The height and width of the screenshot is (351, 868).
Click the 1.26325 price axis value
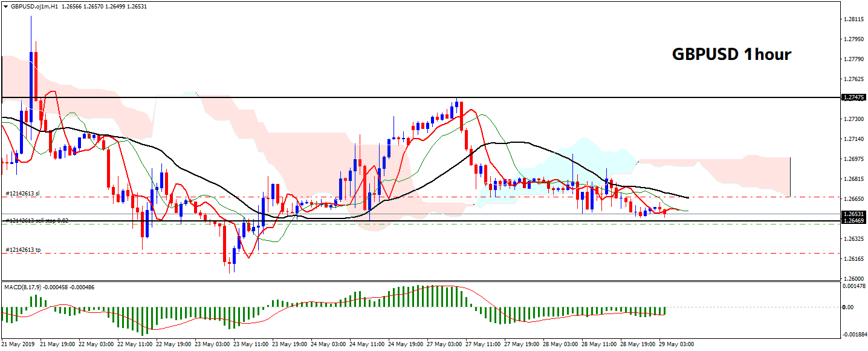pyautogui.click(x=853, y=239)
